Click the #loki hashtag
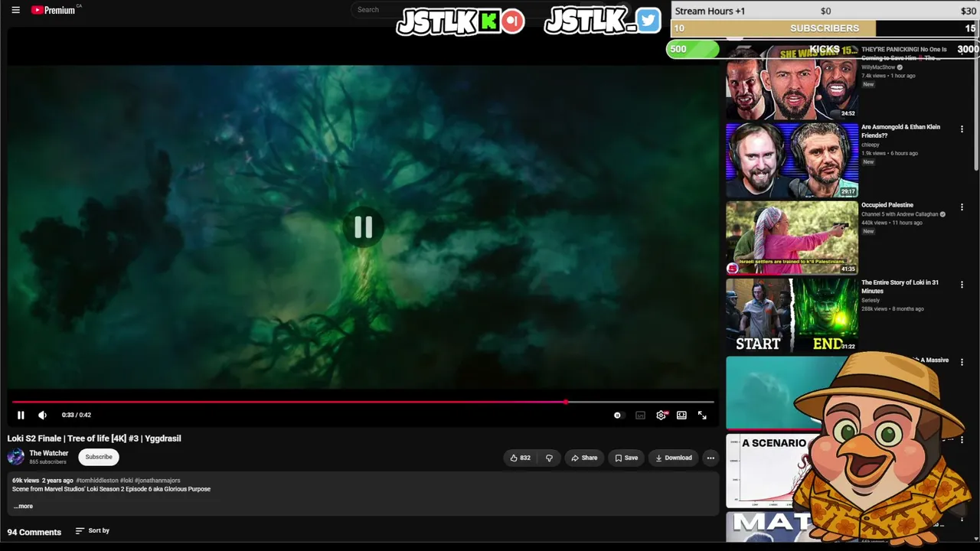The height and width of the screenshot is (551, 980). 126,481
